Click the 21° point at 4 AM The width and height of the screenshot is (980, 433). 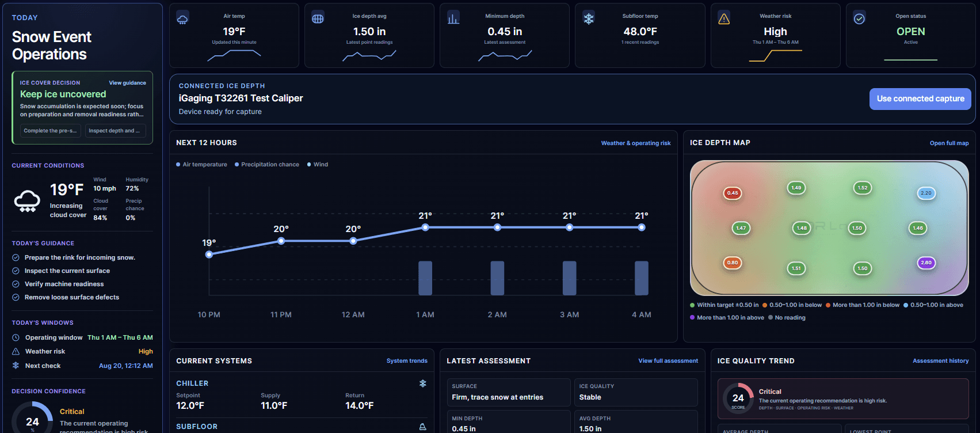642,227
